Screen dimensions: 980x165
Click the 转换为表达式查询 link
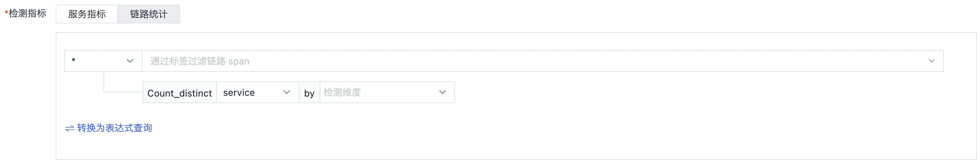point(114,128)
